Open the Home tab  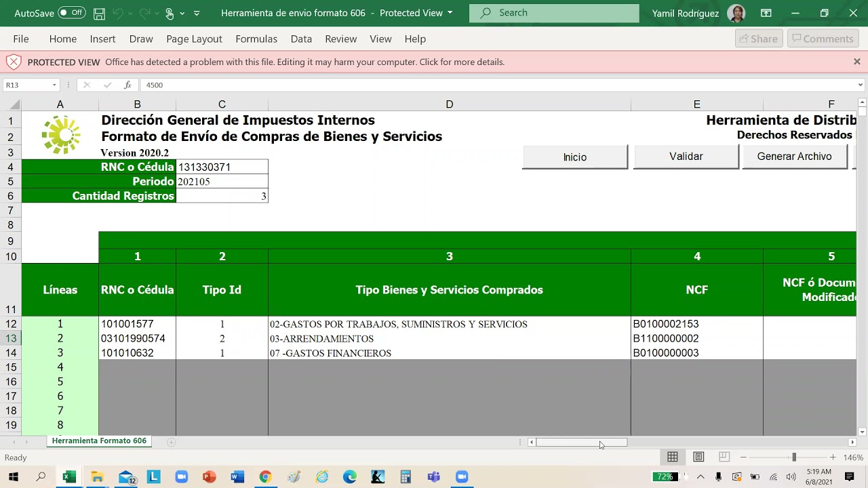(x=62, y=39)
